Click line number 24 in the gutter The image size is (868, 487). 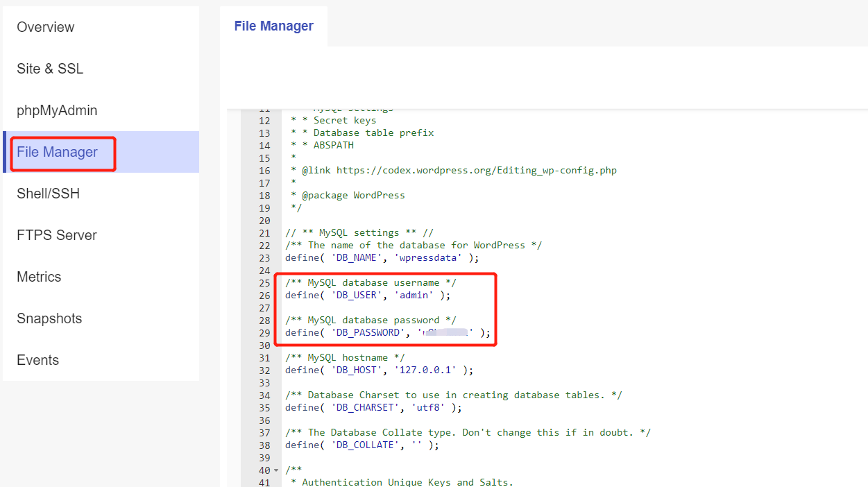[264, 271]
